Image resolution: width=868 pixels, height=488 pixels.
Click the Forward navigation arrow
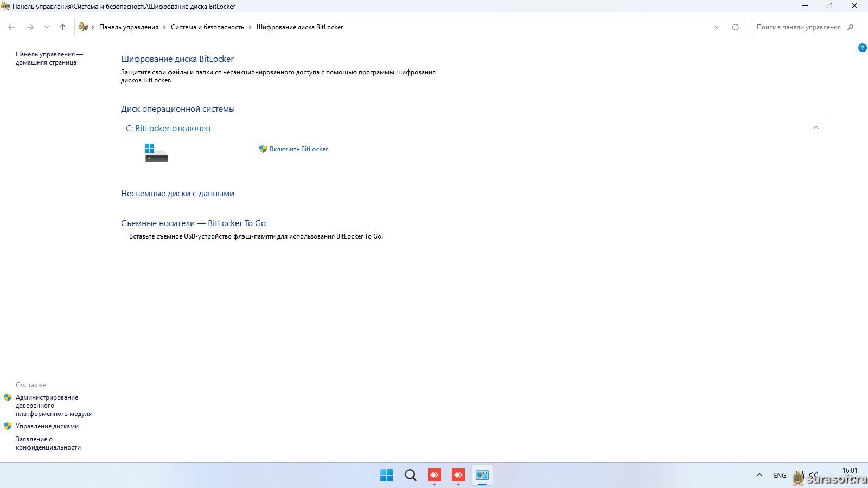coord(30,27)
